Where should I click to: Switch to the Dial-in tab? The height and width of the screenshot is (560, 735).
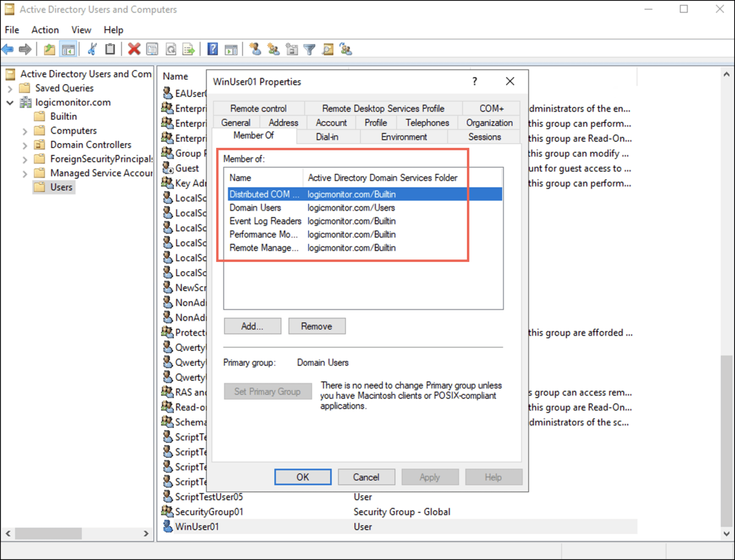tap(327, 137)
